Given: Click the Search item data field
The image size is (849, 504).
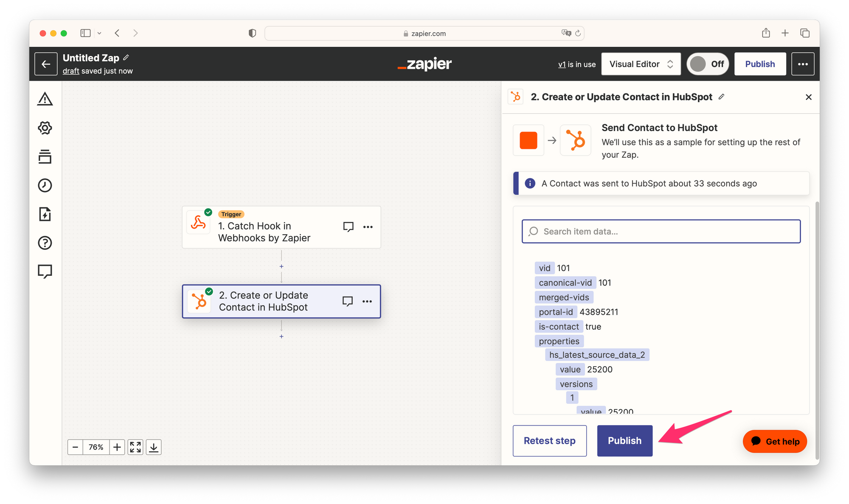Looking at the screenshot, I should (661, 231).
